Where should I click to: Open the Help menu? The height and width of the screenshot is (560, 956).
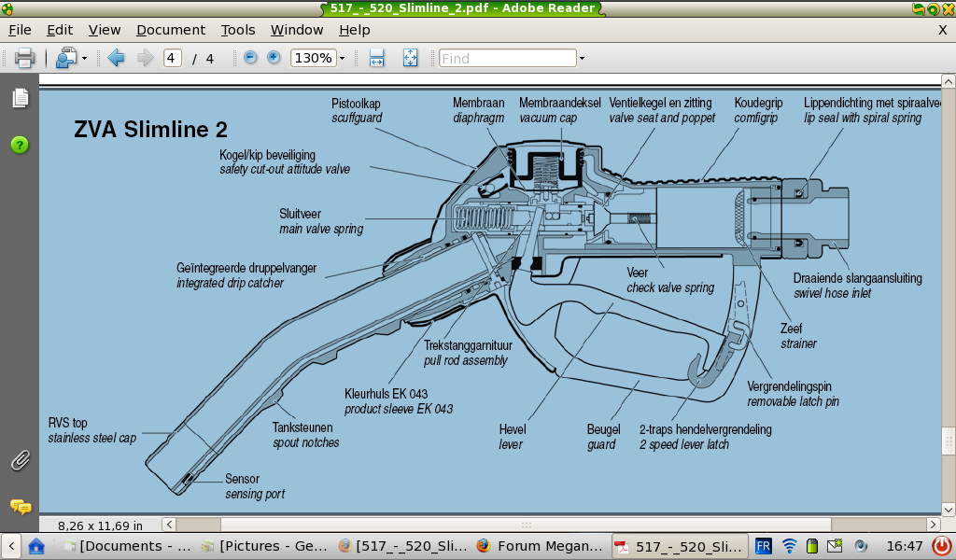coord(354,30)
